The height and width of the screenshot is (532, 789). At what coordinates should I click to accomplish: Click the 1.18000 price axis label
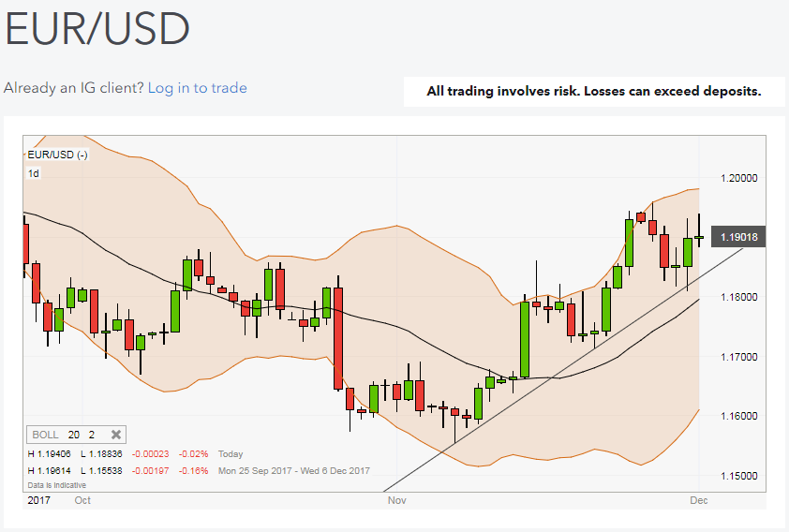pyautogui.click(x=738, y=297)
